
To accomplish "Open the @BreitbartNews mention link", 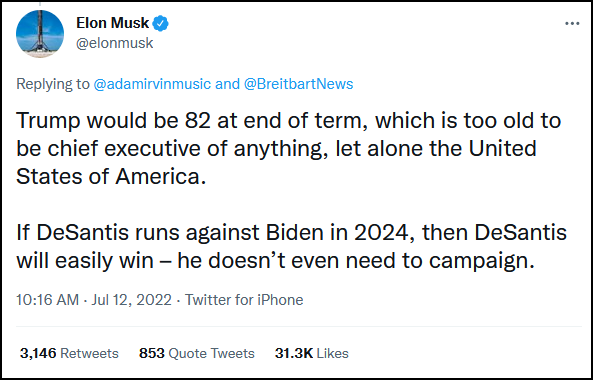I will tap(298, 84).
